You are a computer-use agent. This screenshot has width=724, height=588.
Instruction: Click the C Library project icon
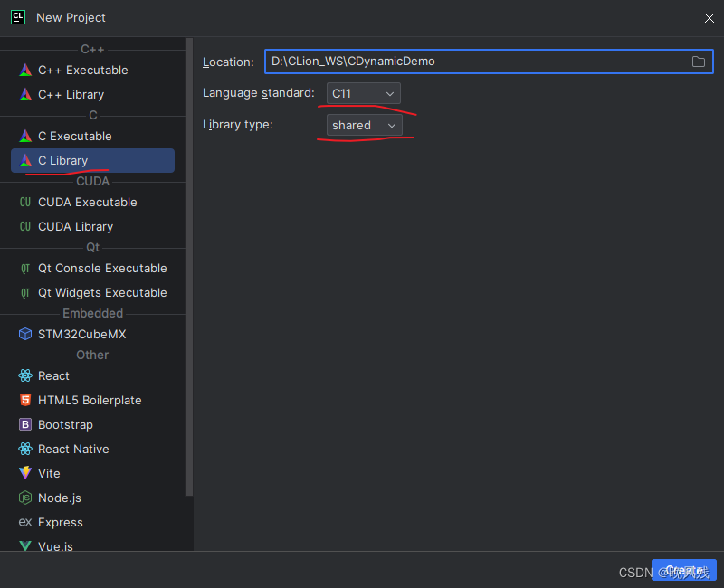pos(25,161)
